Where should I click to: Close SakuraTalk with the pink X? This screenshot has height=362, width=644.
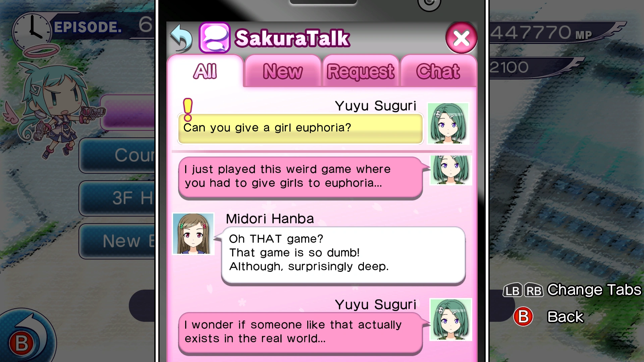462,38
